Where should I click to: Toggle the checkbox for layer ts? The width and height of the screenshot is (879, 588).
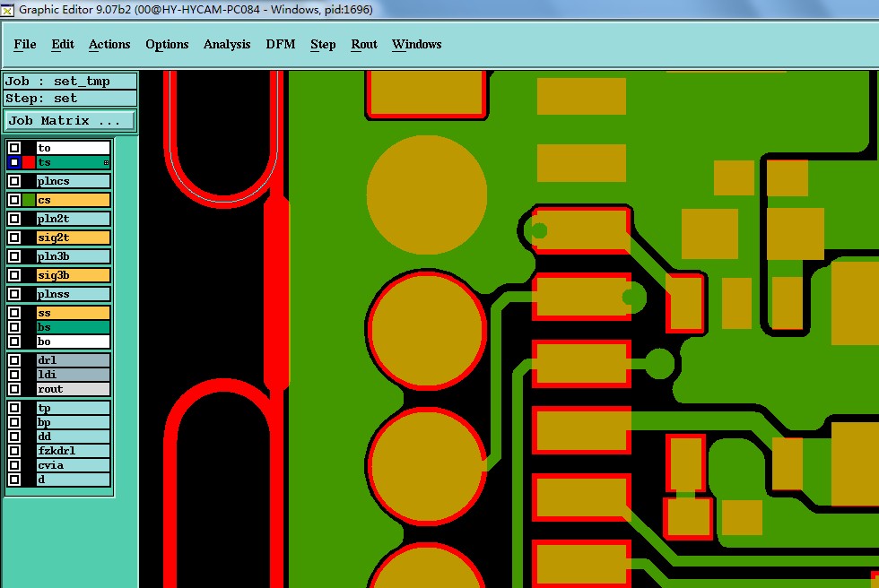click(x=14, y=162)
